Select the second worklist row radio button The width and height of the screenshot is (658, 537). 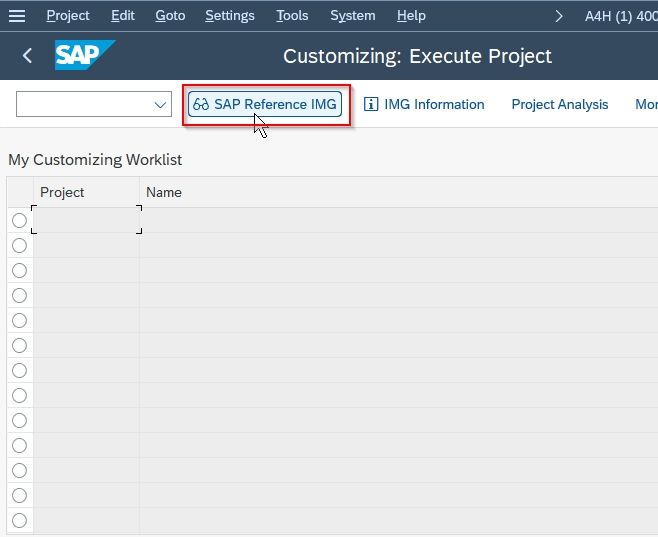(19, 245)
